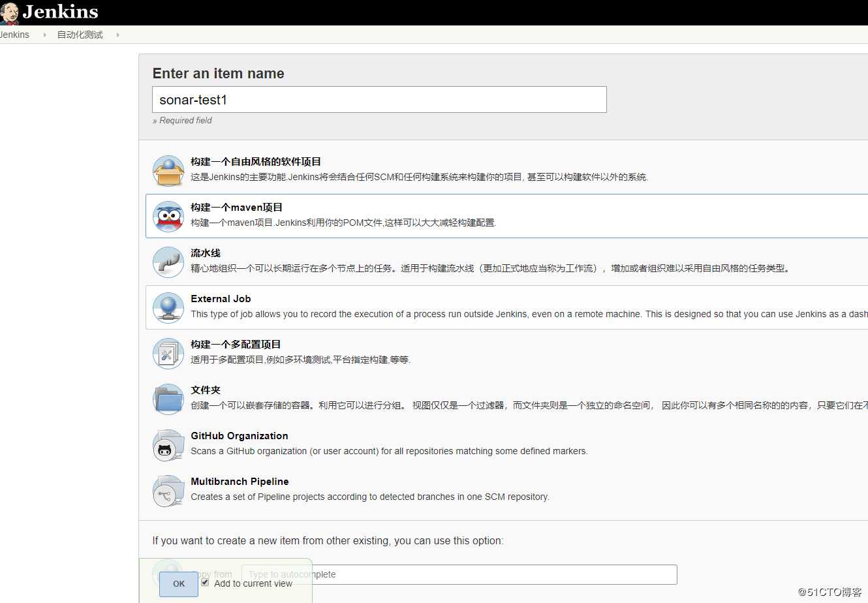The height and width of the screenshot is (603, 868).
Task: Focus the item name field containing sonar-test1
Action: (379, 99)
